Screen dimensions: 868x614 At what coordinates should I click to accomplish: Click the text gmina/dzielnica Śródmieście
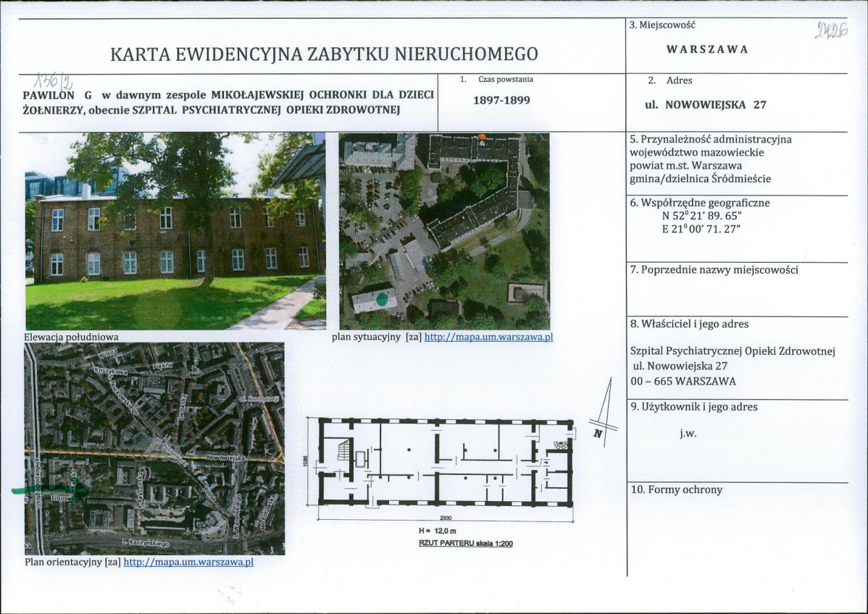(x=700, y=179)
